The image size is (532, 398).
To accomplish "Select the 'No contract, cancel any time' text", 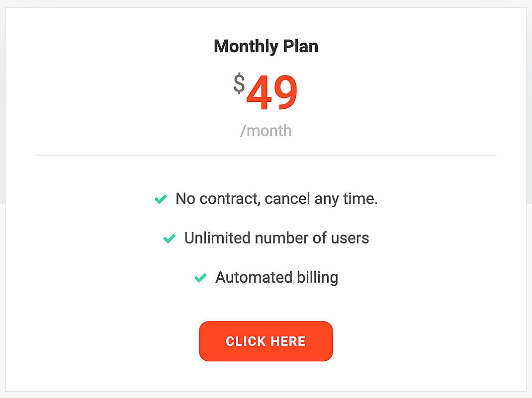I will (x=276, y=199).
